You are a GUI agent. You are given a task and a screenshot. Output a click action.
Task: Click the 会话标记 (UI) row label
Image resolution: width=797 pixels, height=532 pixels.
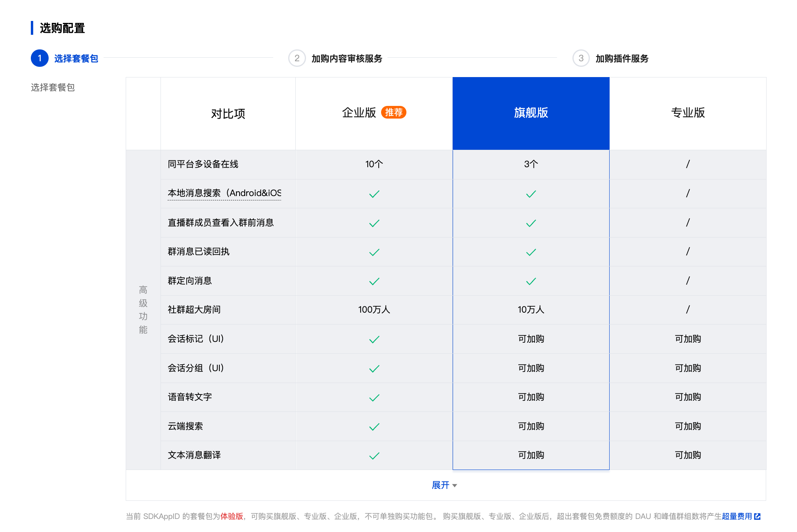click(x=196, y=339)
